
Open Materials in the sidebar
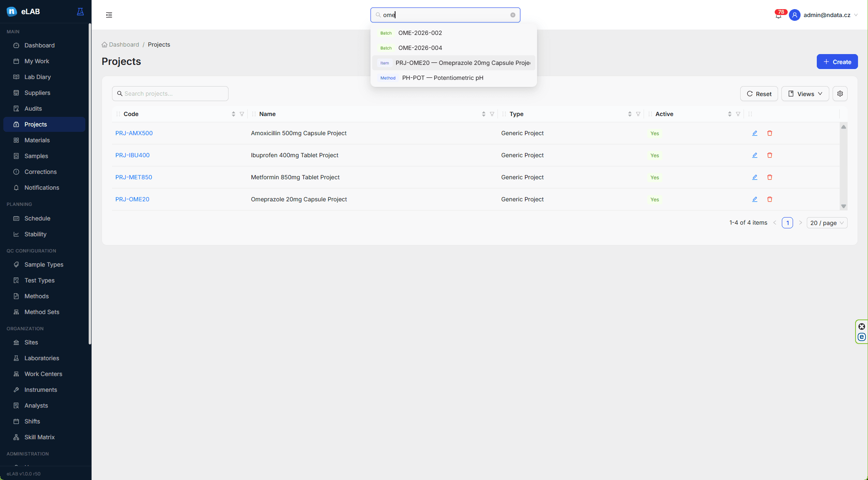click(44, 140)
